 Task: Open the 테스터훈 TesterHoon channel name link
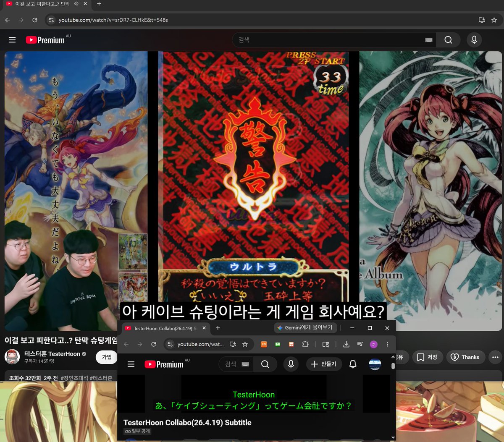[52, 354]
